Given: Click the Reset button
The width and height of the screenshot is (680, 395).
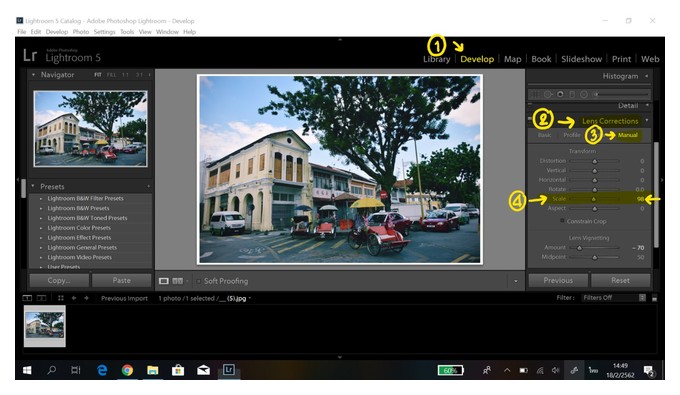Looking at the screenshot, I should click(621, 281).
